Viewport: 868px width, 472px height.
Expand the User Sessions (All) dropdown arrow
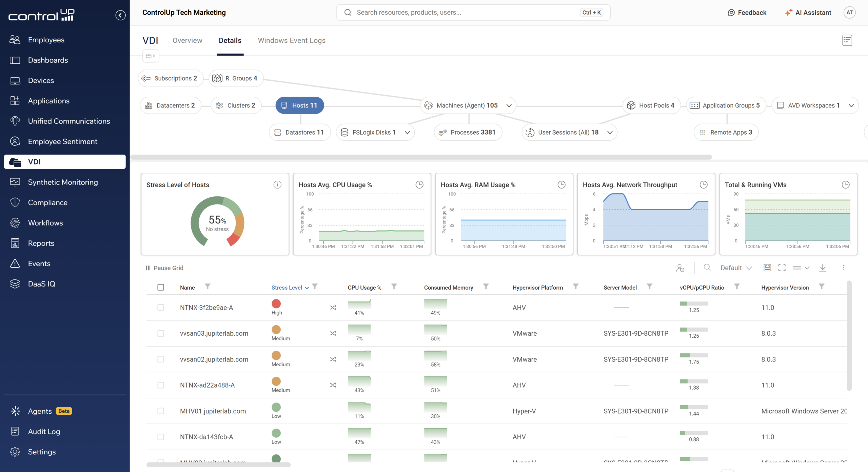pyautogui.click(x=610, y=133)
